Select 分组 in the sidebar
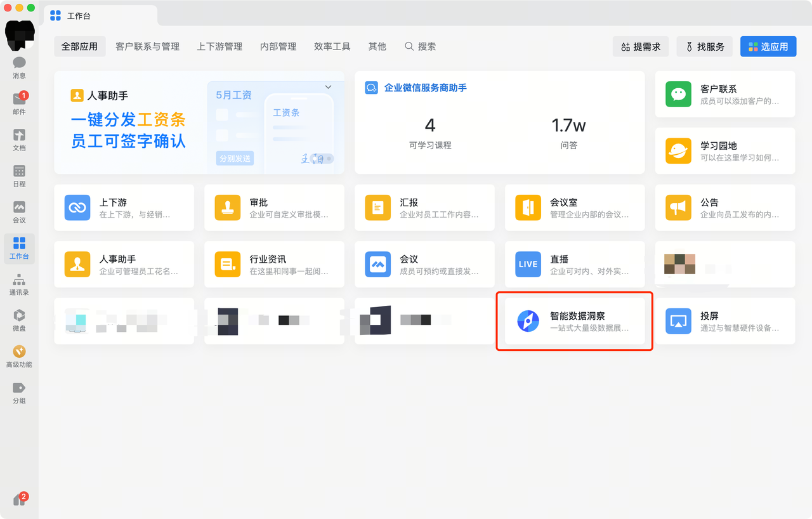This screenshot has width=812, height=519. coord(19,393)
